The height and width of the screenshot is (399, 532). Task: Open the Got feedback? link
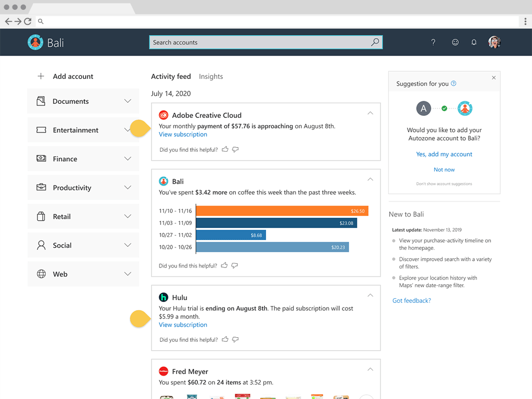(411, 301)
